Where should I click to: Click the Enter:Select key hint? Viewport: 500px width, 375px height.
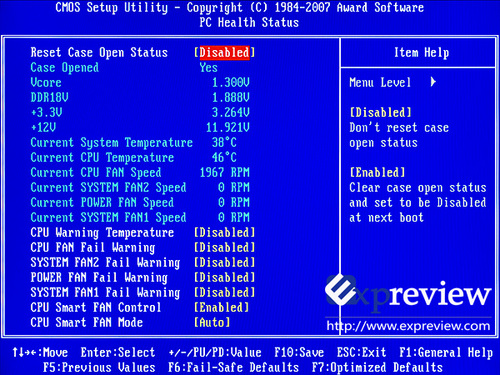118,353
